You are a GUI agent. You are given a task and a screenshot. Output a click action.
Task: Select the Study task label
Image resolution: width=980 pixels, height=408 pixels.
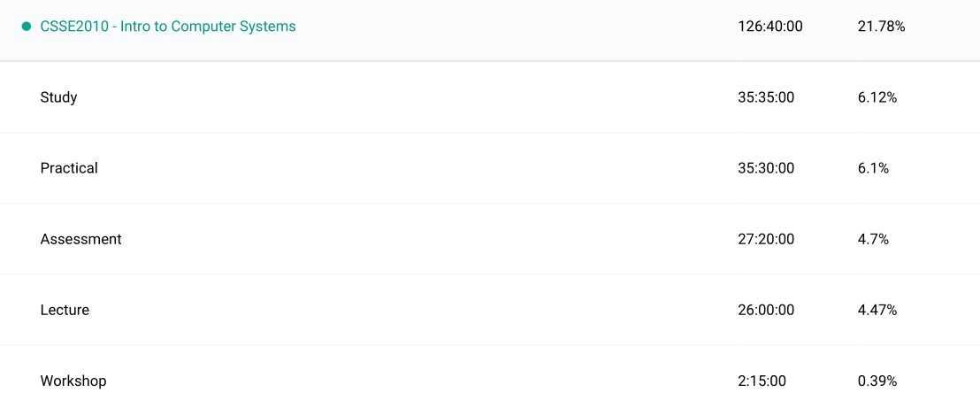pyautogui.click(x=59, y=97)
